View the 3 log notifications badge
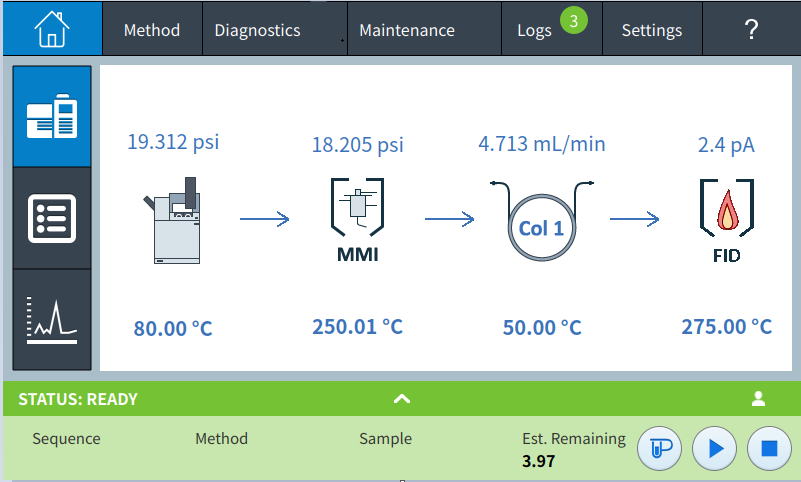 574,21
